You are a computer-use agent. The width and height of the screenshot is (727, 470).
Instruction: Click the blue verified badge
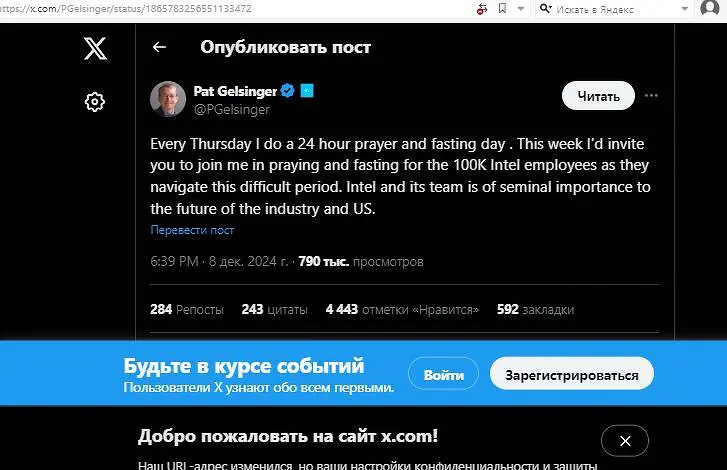pos(287,91)
